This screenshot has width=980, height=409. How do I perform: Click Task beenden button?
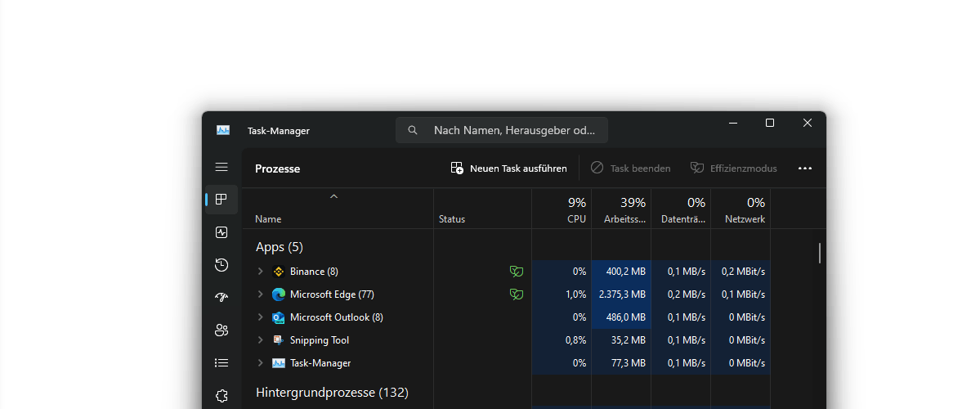[631, 169]
